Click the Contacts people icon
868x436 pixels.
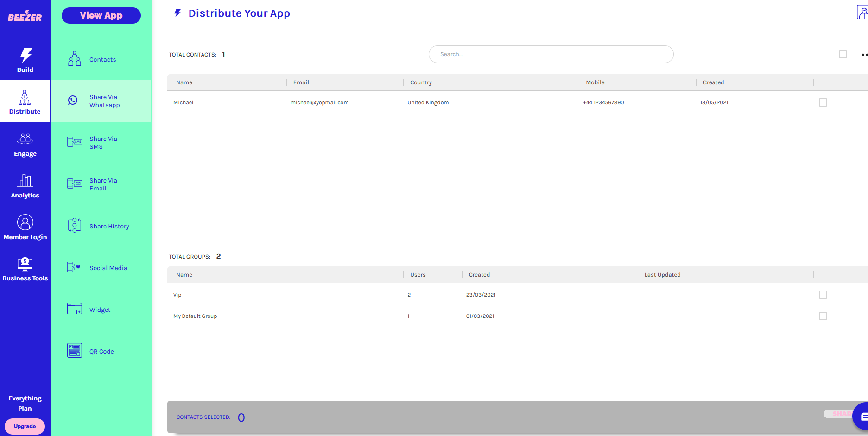[75, 59]
